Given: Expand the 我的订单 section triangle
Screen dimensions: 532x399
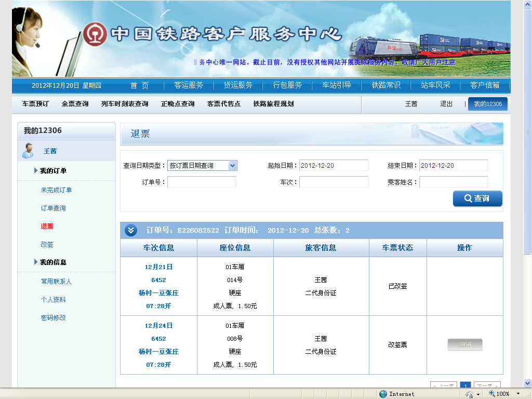Looking at the screenshot, I should pos(36,170).
